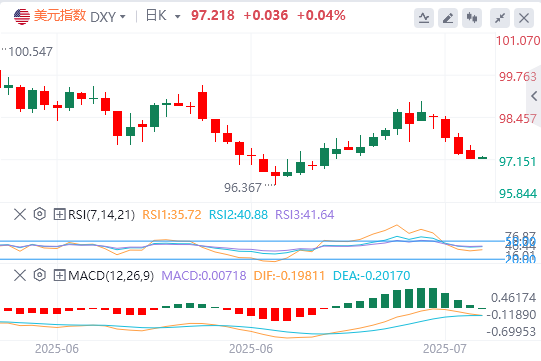Click the 95.844 price axis label

(518, 194)
